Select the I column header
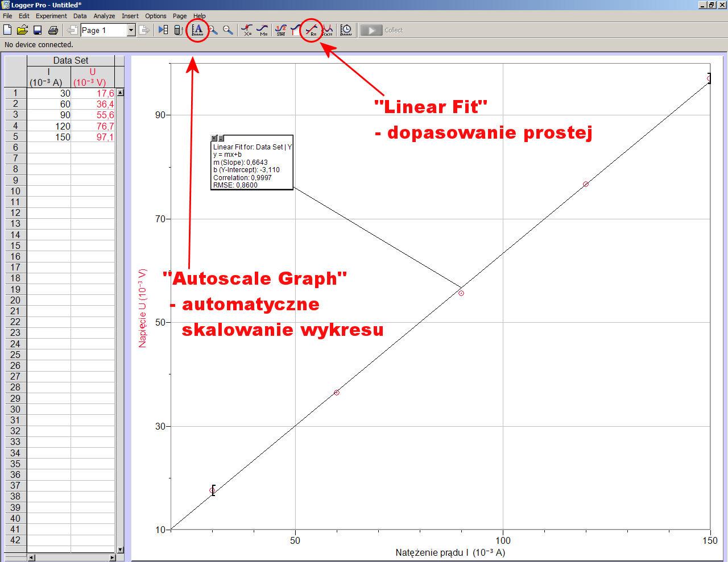The width and height of the screenshot is (728, 562). point(48,77)
